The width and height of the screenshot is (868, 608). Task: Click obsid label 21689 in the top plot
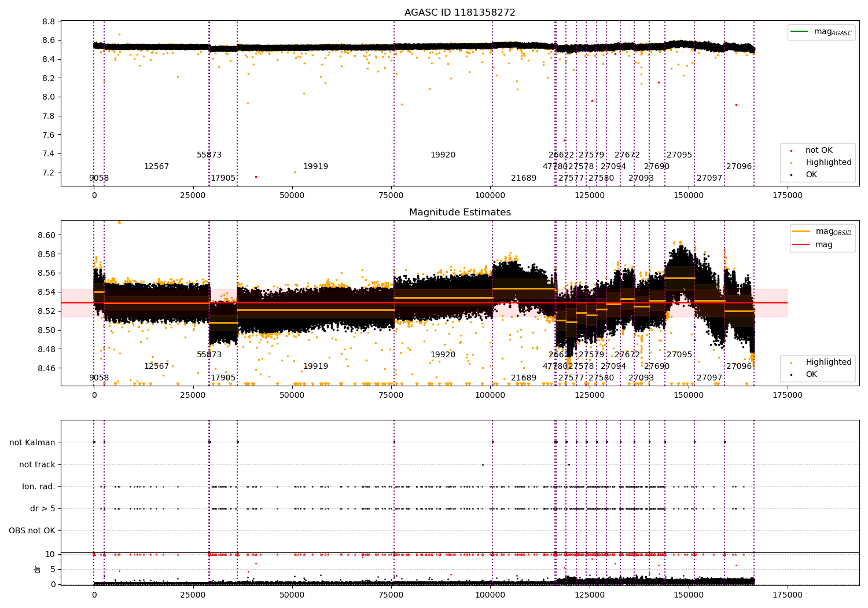[x=524, y=178]
